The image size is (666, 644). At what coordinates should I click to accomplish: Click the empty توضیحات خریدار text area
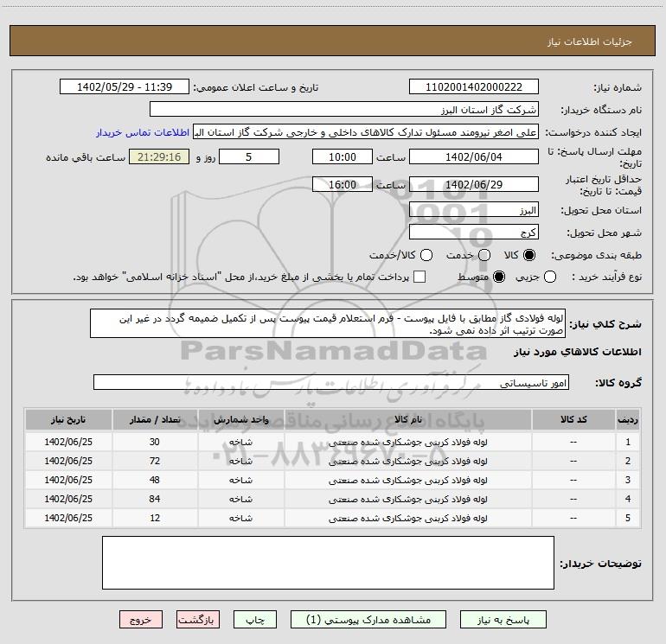(328, 563)
